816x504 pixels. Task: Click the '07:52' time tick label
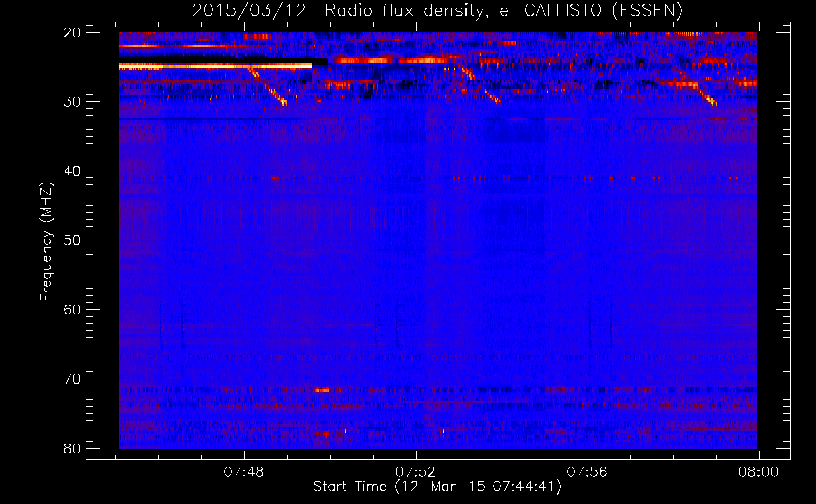[x=416, y=472]
